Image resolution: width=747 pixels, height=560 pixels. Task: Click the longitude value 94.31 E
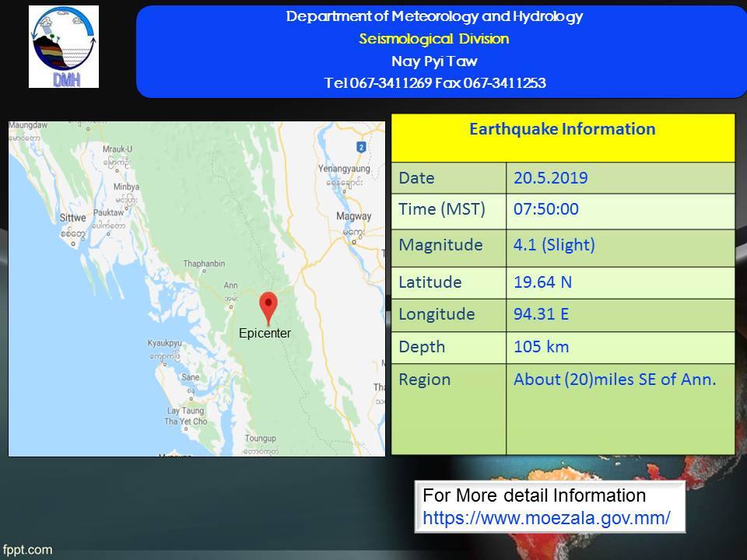542,314
